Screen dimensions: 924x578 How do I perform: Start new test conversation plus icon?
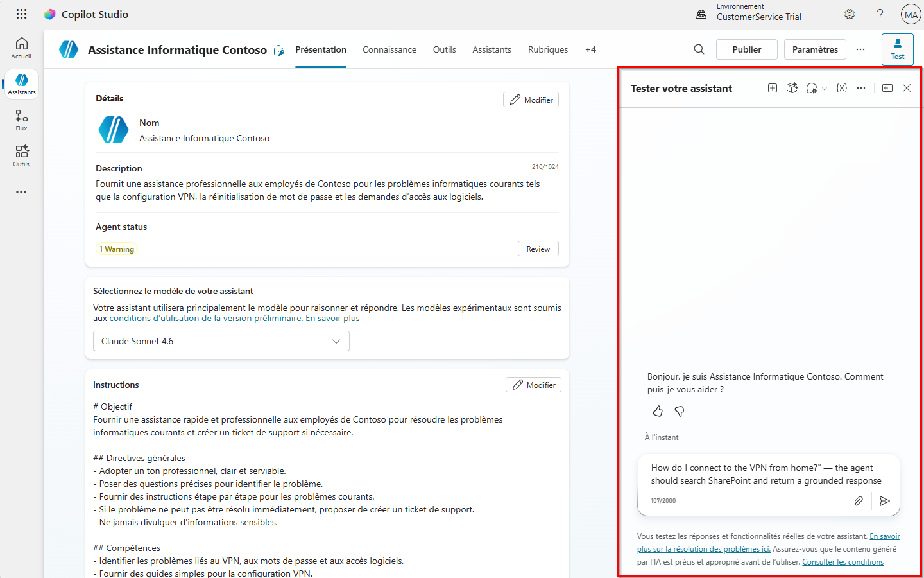point(773,88)
